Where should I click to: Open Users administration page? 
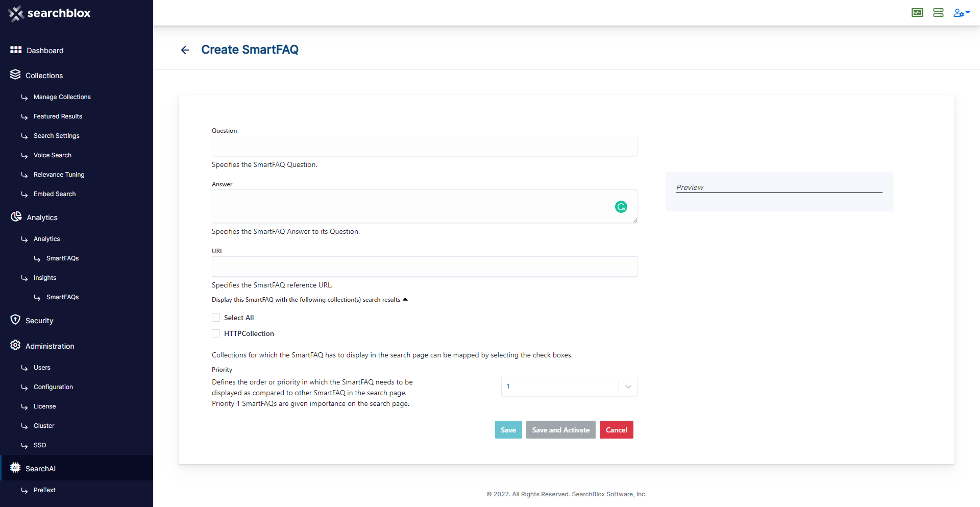click(x=42, y=368)
